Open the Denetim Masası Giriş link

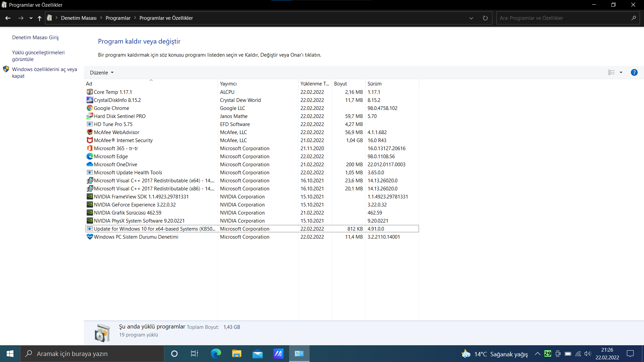pos(36,38)
